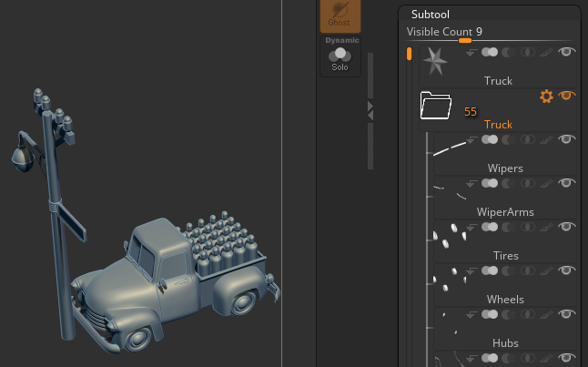Select the Wheels subtool name
This screenshot has height=367, width=588.
505,300
